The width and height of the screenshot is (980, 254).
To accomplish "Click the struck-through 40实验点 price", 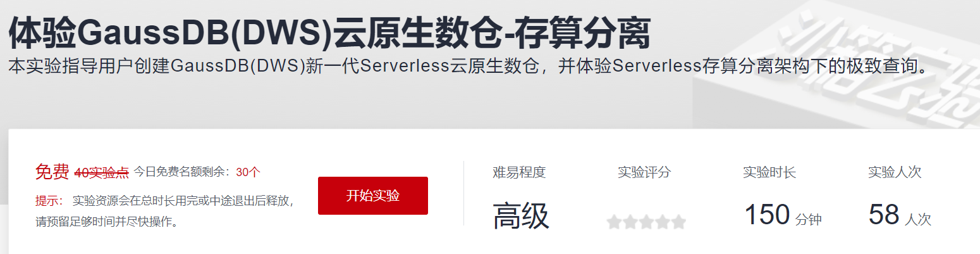I will pyautogui.click(x=102, y=172).
